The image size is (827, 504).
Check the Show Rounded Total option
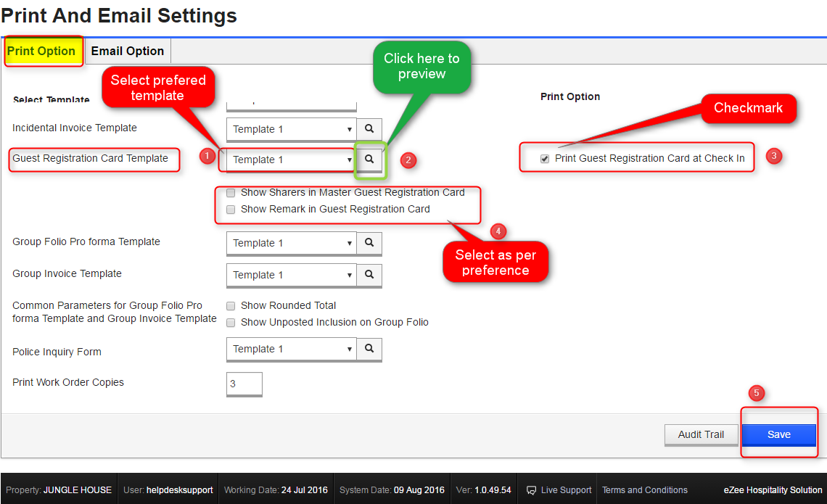tap(230, 305)
